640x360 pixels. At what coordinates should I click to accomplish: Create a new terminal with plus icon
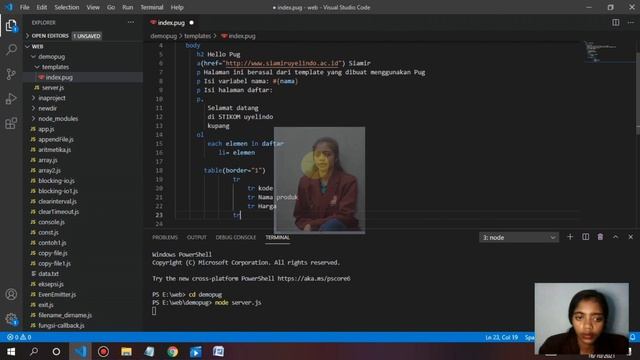[570, 237]
